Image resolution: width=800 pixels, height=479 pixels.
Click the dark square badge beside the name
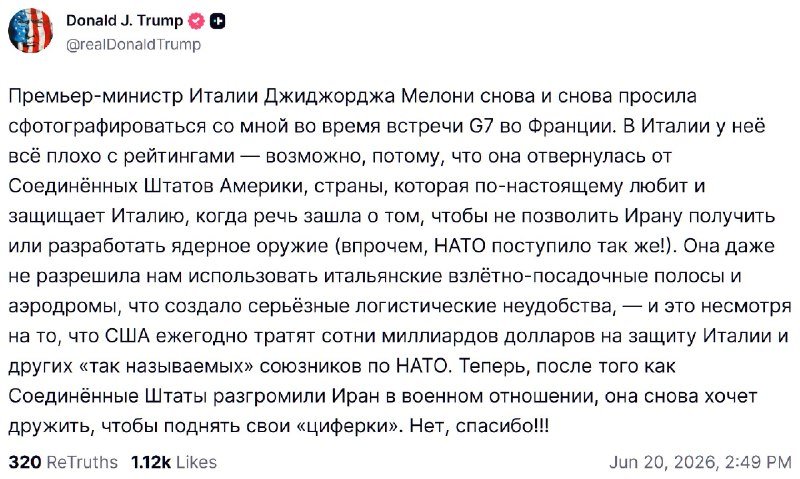218,21
